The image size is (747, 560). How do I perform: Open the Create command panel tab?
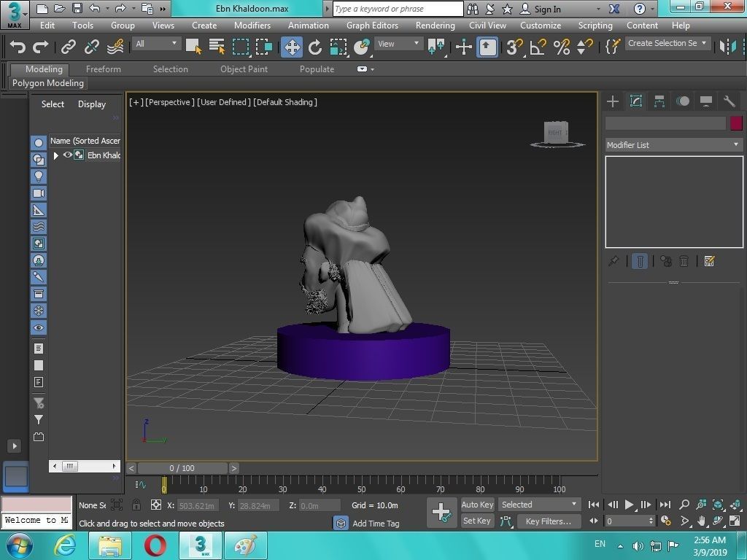coord(613,101)
